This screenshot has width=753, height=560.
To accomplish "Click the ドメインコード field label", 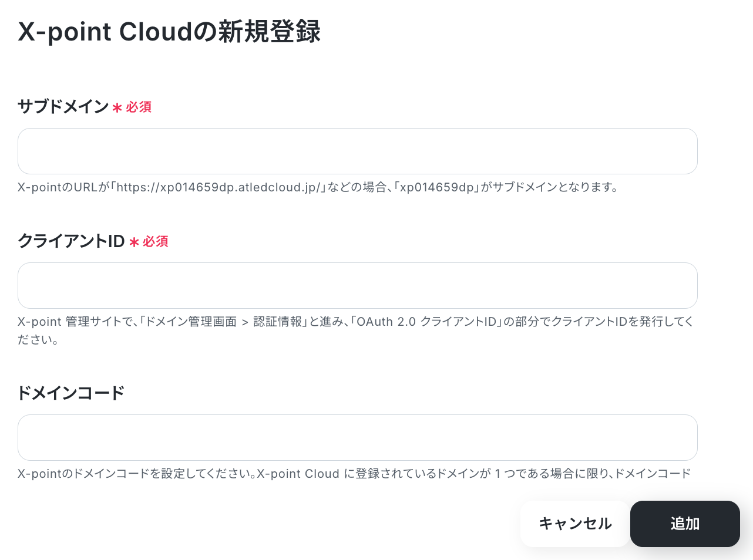I will pyautogui.click(x=71, y=393).
